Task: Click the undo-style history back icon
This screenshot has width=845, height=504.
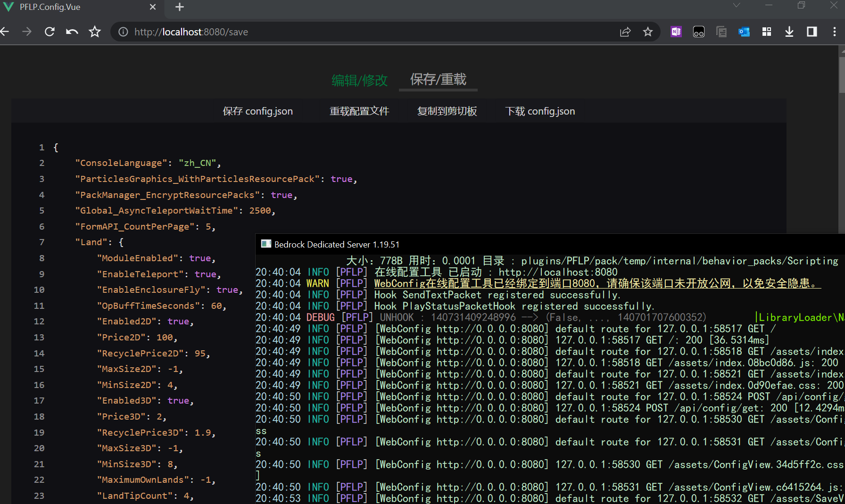Action: 72,32
